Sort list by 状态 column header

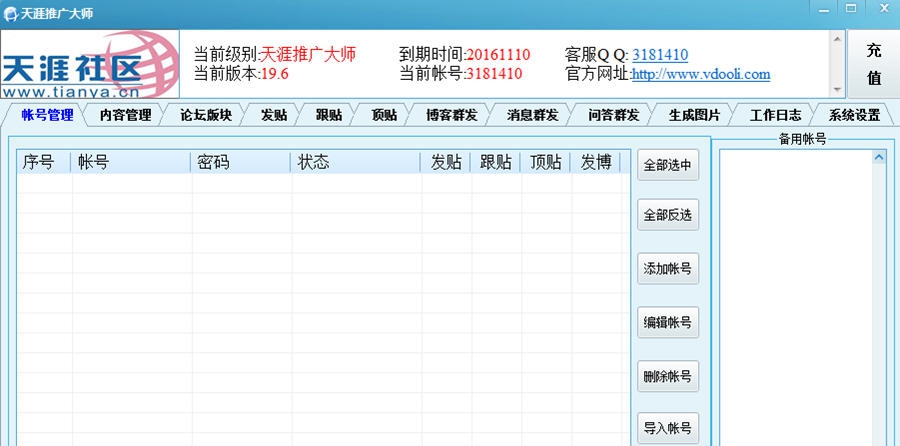(355, 162)
